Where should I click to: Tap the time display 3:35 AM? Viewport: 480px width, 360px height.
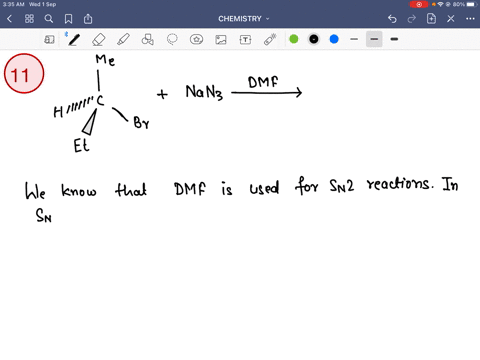click(x=14, y=4)
